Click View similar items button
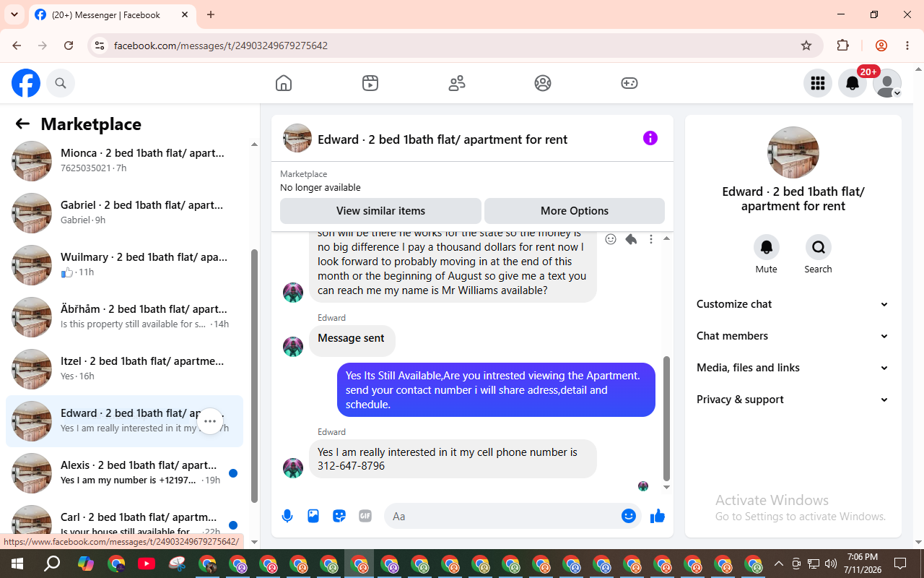924x578 pixels. [x=380, y=211]
